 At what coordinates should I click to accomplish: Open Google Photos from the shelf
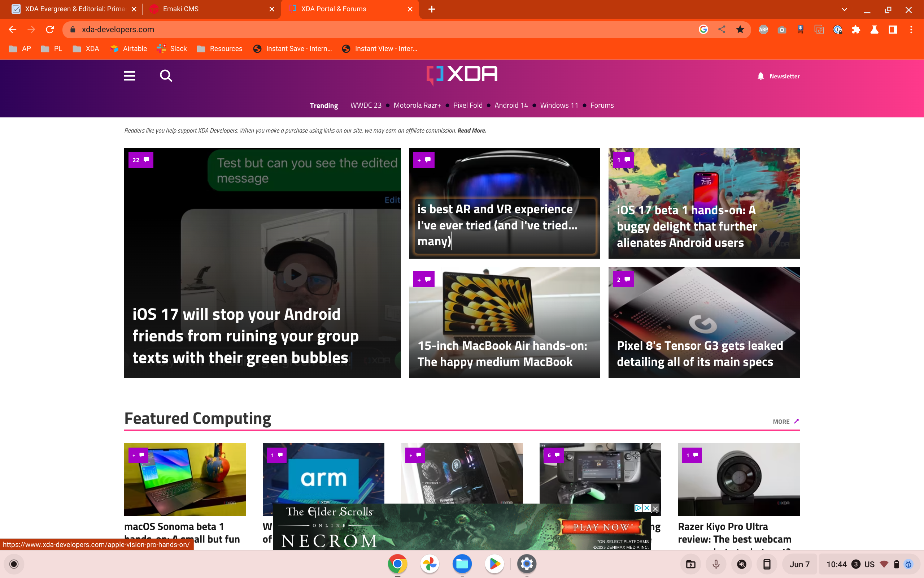pyautogui.click(x=430, y=564)
